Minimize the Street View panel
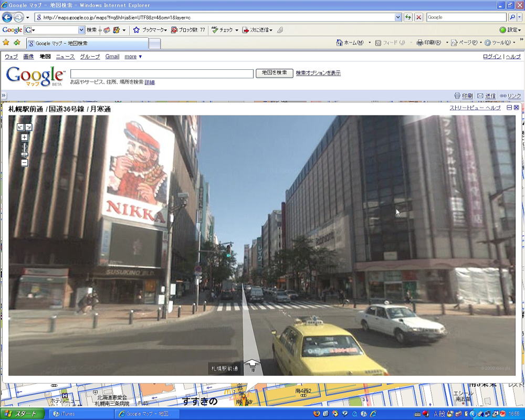Screen dimensions: 525x420 coord(509,108)
